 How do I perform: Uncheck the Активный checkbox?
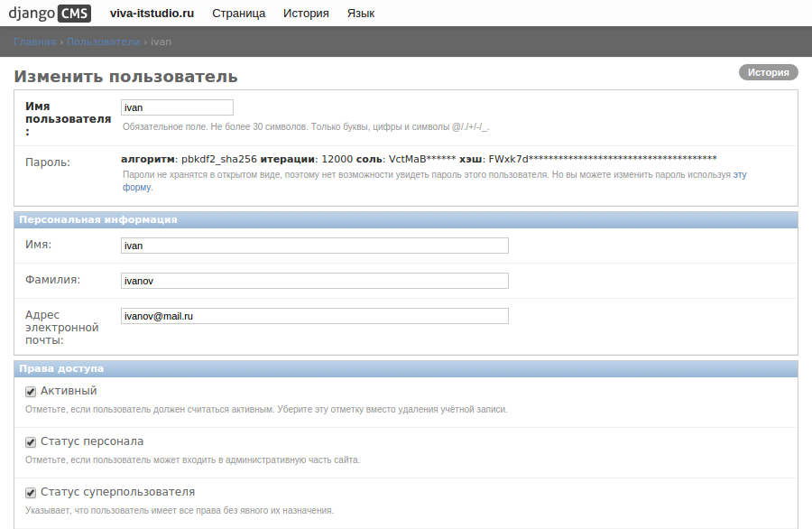coord(31,392)
